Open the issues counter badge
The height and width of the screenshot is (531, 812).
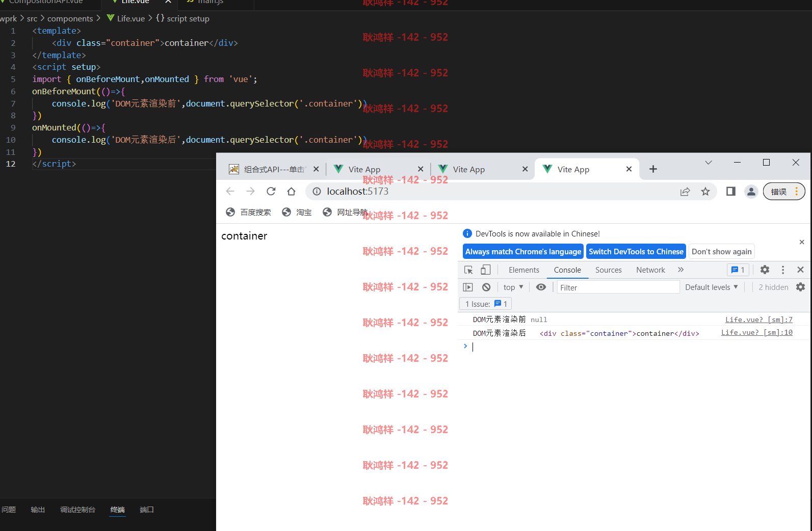click(738, 270)
